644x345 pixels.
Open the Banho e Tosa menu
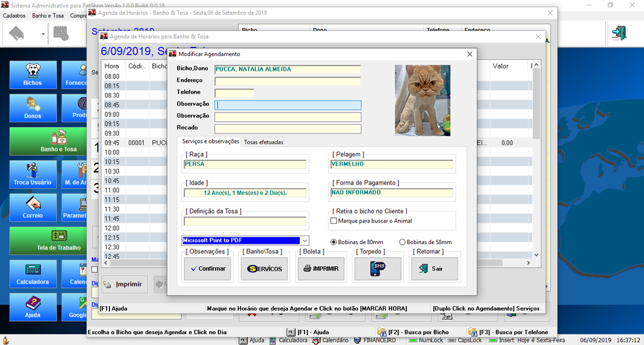48,16
